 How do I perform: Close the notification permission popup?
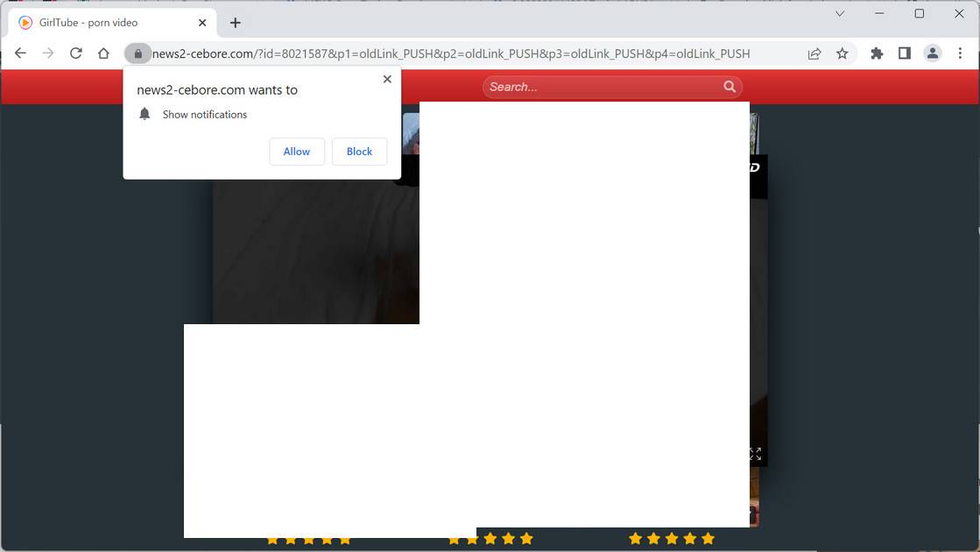pos(387,79)
